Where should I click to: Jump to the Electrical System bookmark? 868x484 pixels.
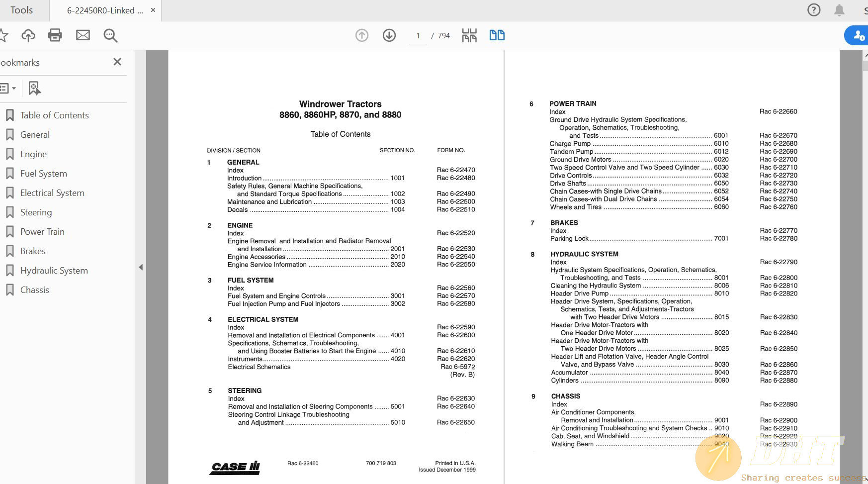(x=52, y=193)
